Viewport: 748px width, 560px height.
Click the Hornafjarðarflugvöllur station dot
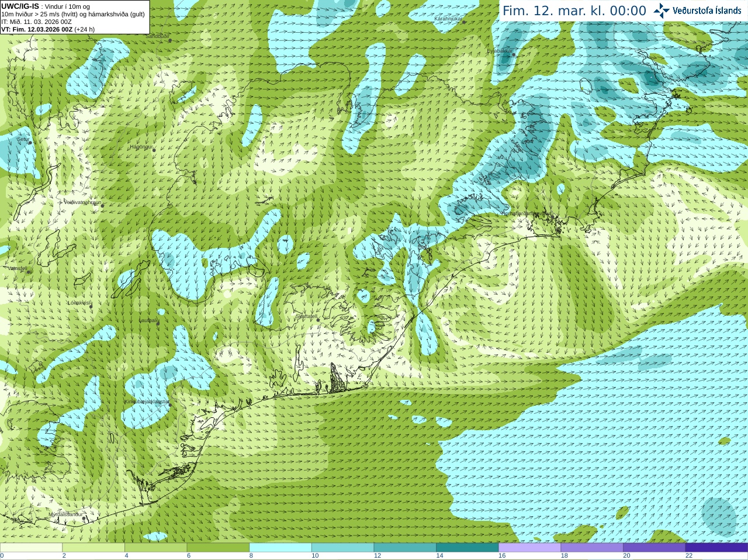click(x=553, y=217)
